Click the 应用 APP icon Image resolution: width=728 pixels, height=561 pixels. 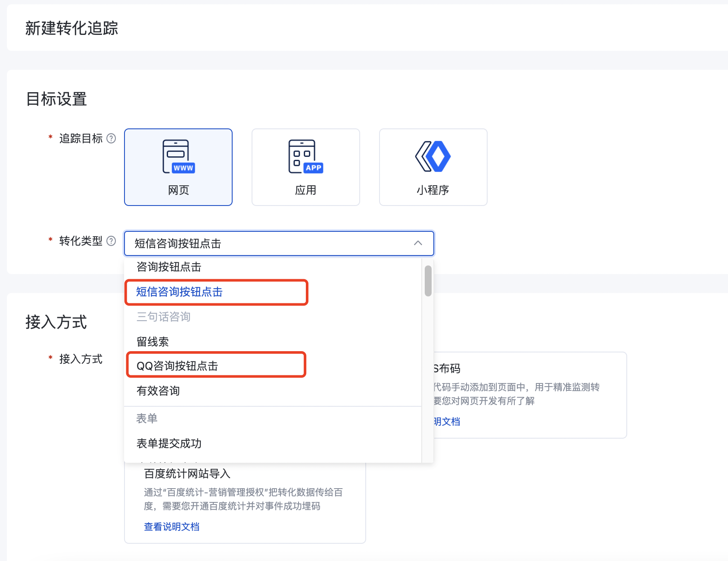[305, 156]
